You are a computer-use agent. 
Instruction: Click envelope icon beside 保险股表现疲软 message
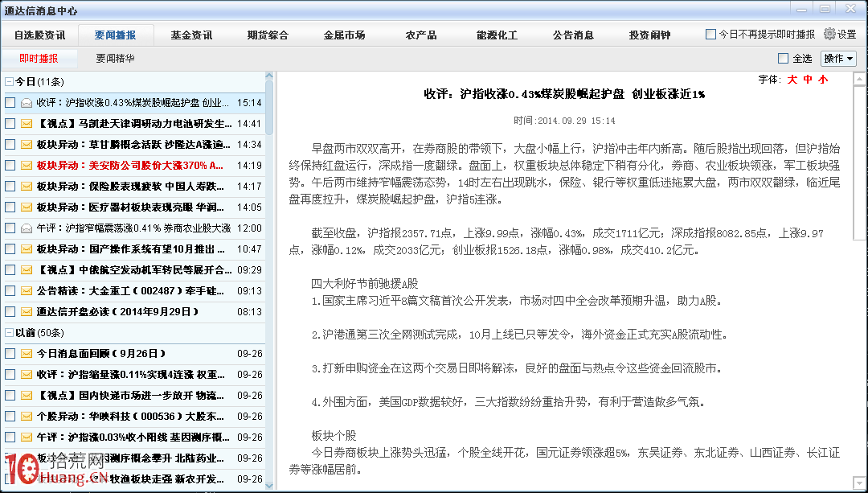pos(26,187)
